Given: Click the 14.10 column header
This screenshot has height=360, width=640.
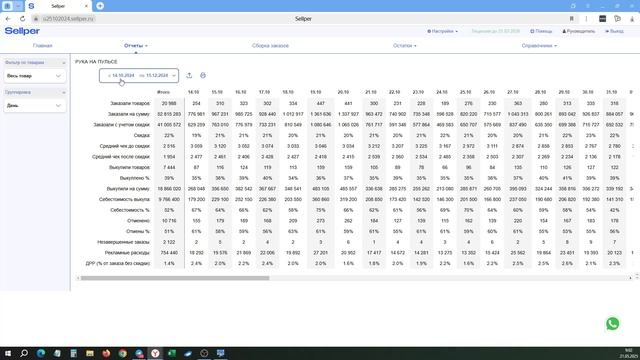Looking at the screenshot, I should click(x=193, y=92).
